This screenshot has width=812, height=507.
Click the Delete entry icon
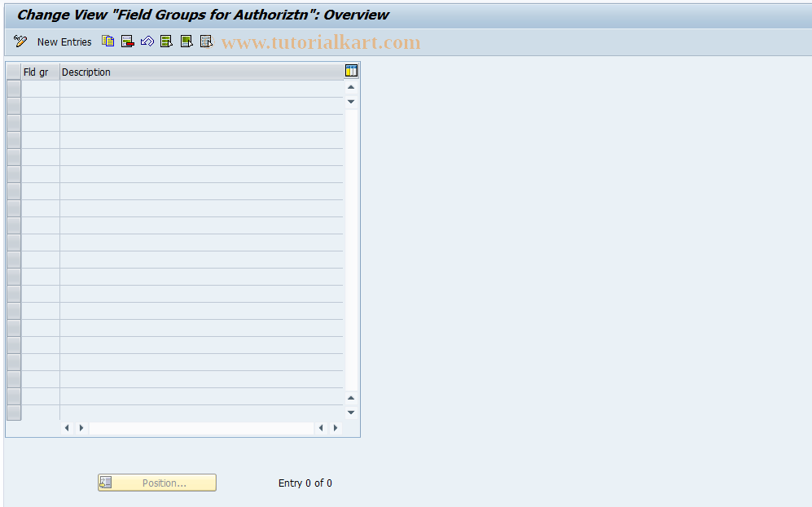coord(127,42)
